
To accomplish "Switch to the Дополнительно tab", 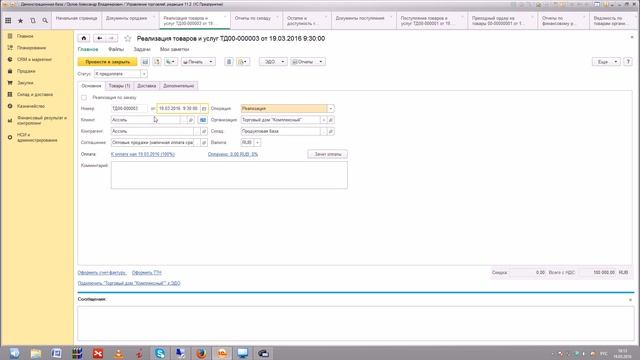I will 178,86.
